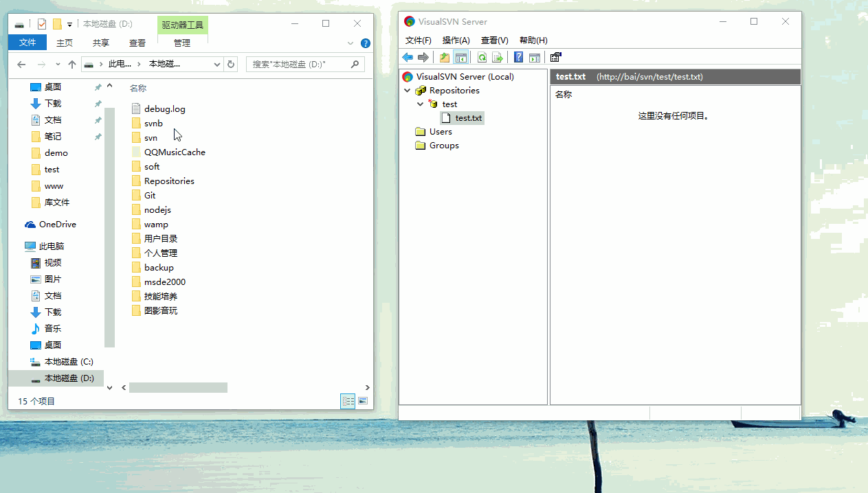This screenshot has width=868, height=493.
Task: Open Explorer 查看 ribbon tab
Action: click(x=137, y=43)
